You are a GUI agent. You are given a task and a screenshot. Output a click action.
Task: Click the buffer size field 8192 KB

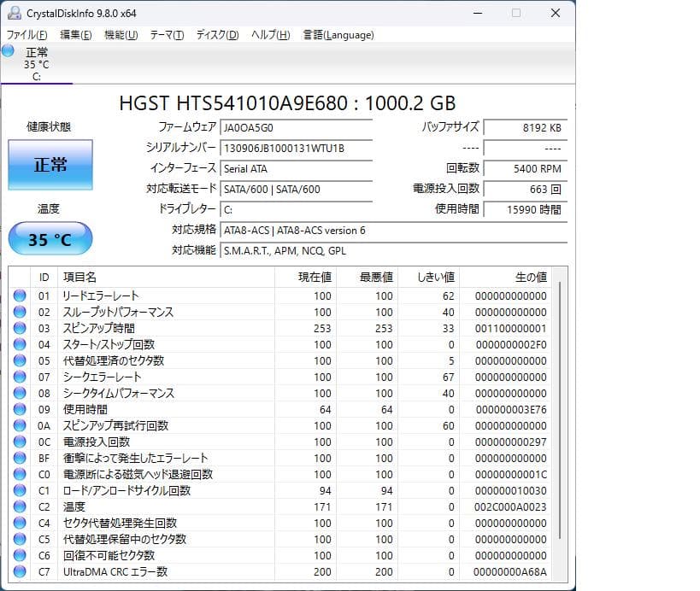526,128
